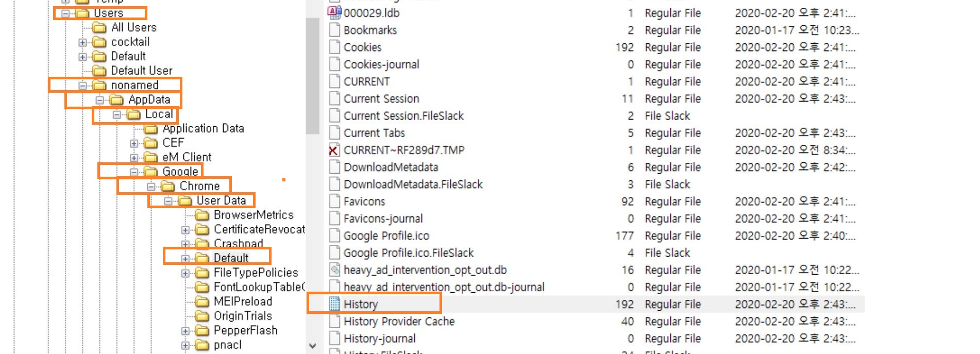
Task: Select the Google folder label
Action: pos(180,172)
